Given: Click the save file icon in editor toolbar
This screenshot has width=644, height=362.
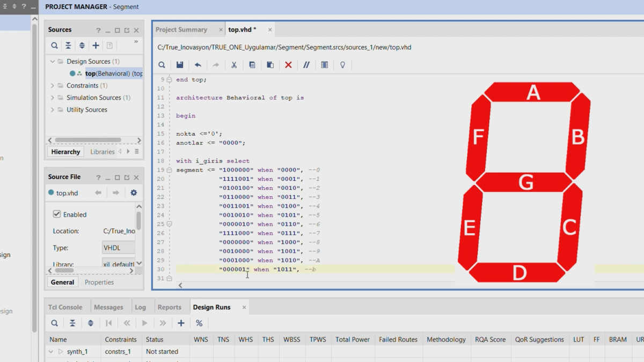Looking at the screenshot, I should pyautogui.click(x=180, y=65).
